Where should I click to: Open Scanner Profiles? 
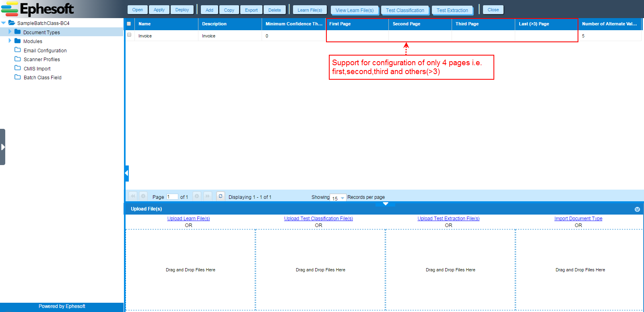tap(42, 59)
